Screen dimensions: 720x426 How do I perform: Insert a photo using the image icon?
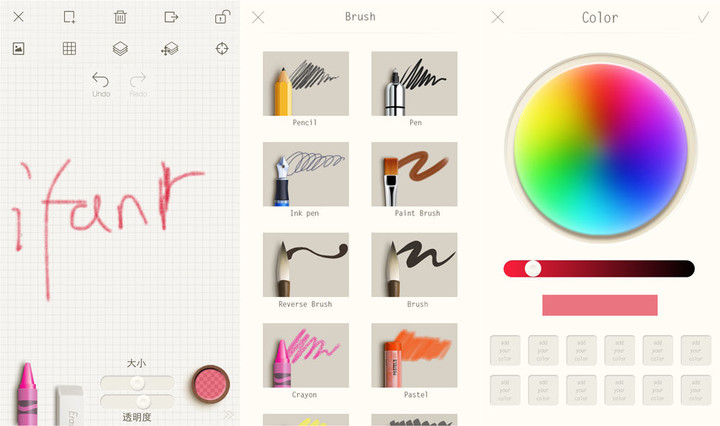click(x=18, y=48)
